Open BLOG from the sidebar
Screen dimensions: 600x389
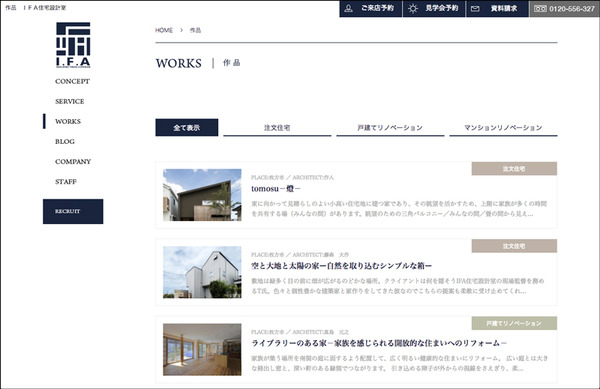click(65, 142)
